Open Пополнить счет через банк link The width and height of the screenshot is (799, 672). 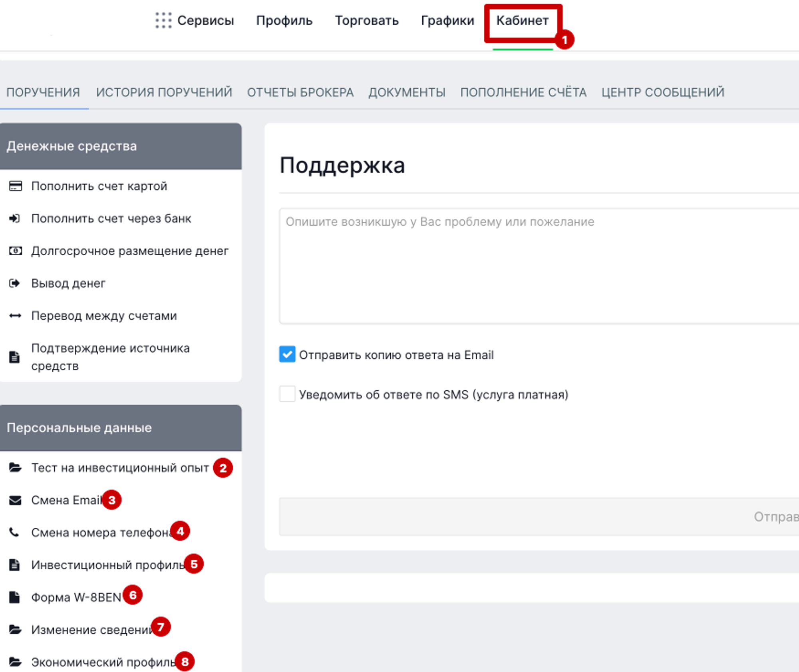111,219
